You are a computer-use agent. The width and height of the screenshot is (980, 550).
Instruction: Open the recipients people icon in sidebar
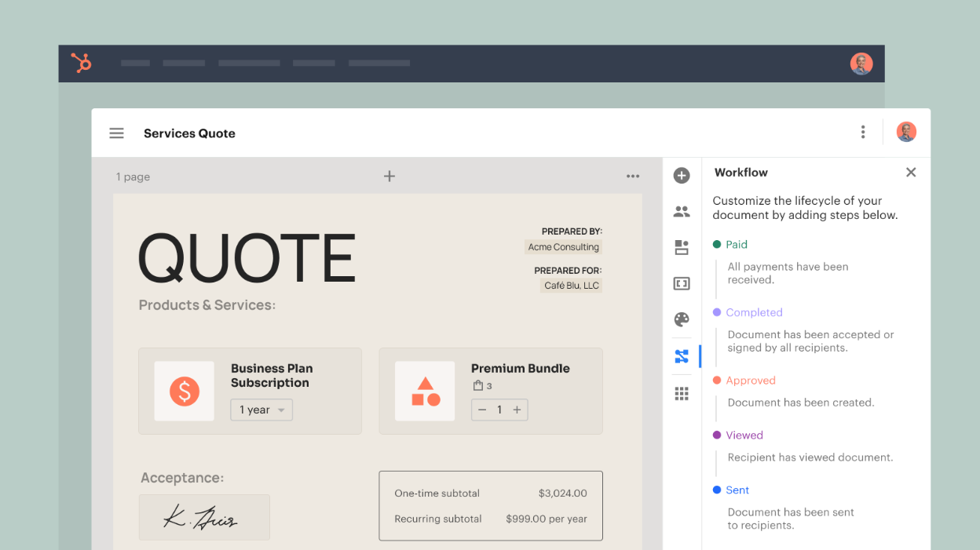click(x=682, y=212)
